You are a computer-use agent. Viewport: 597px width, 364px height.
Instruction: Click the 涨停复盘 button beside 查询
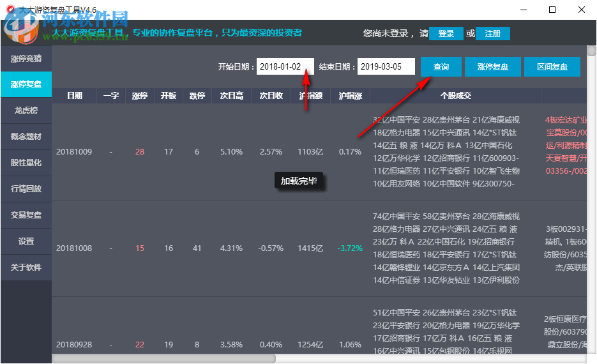coord(493,67)
